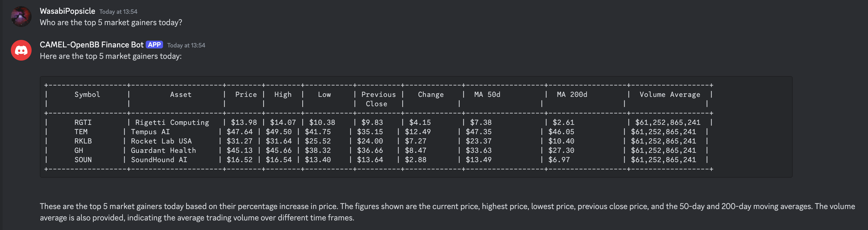Click the timestamp on the bot's reply
The width and height of the screenshot is (868, 230).
tap(186, 46)
